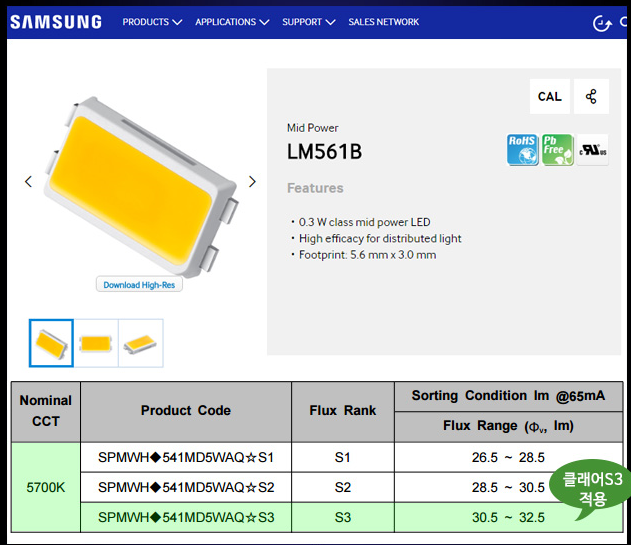631x545 pixels.
Task: Select the third side-angle LED thumbnail
Action: [140, 343]
